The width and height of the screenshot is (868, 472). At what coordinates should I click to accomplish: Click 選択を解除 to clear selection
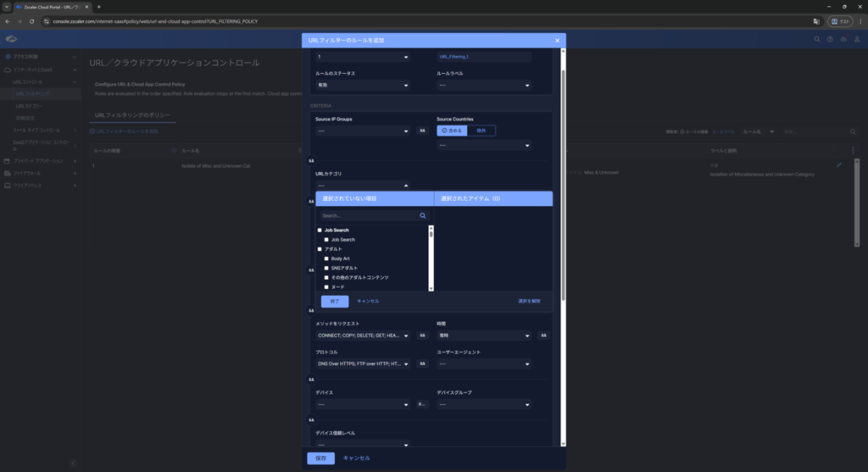point(529,301)
